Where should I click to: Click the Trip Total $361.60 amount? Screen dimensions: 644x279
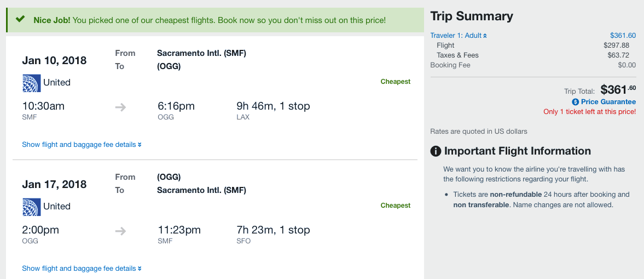(x=618, y=89)
